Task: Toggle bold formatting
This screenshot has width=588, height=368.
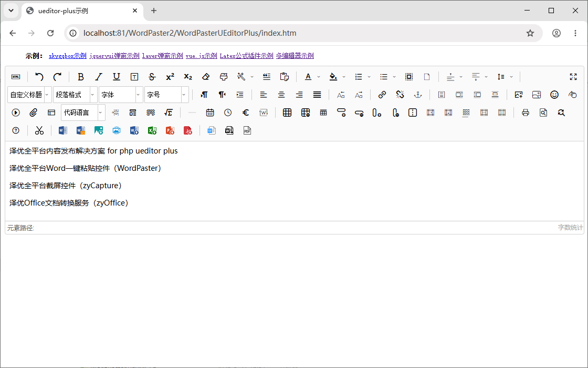Action: click(81, 77)
